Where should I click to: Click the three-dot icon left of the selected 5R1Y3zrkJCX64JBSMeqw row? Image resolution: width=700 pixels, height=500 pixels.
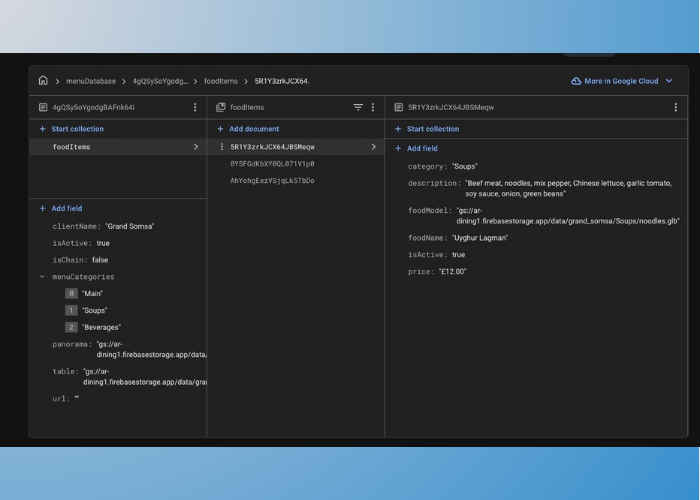tap(222, 147)
